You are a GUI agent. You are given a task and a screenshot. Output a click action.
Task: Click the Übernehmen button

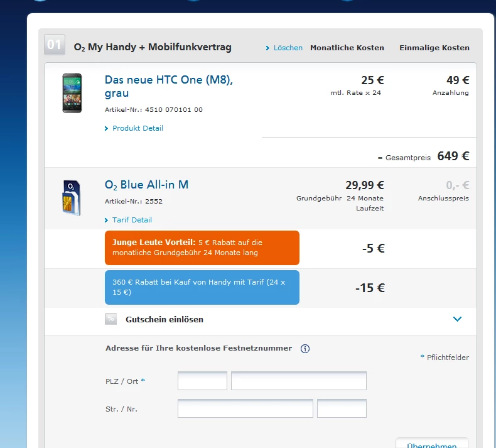click(x=432, y=443)
